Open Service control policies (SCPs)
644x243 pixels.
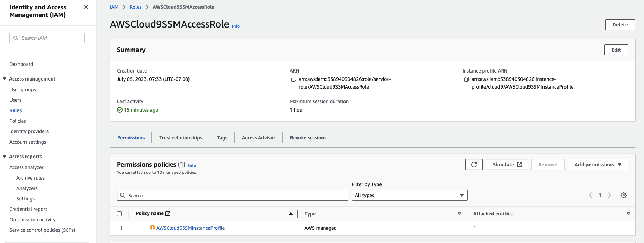42,230
